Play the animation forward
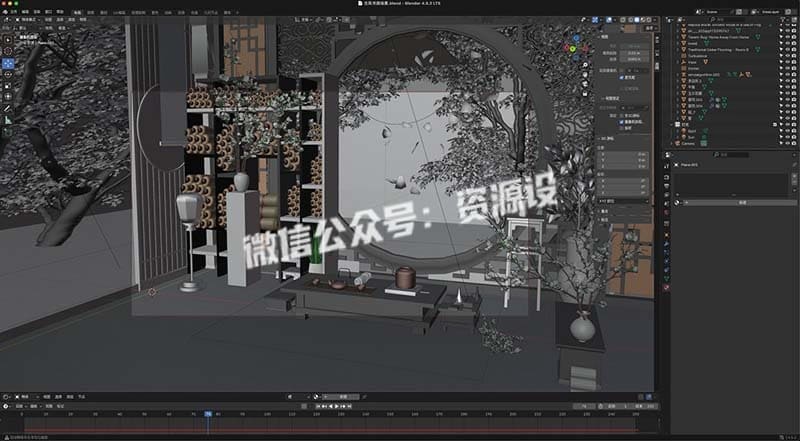The height and width of the screenshot is (441, 800). pos(337,406)
